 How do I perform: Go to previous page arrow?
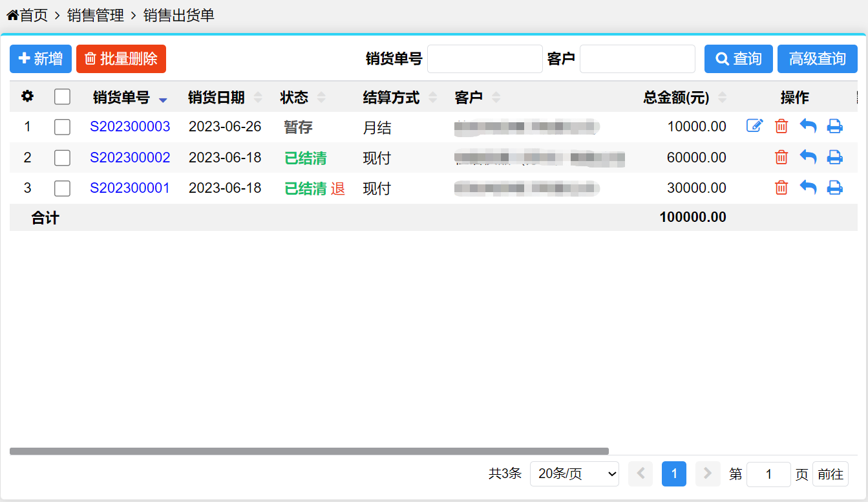[x=640, y=474]
